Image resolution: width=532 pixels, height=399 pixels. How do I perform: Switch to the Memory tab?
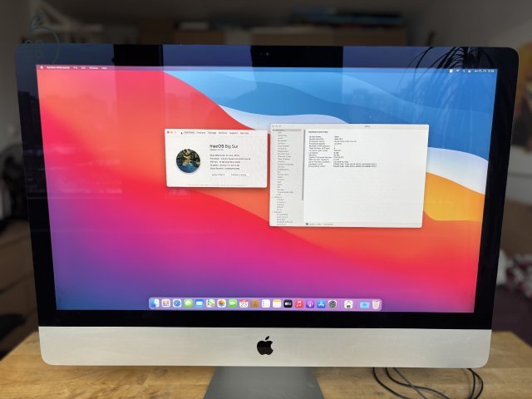click(223, 133)
